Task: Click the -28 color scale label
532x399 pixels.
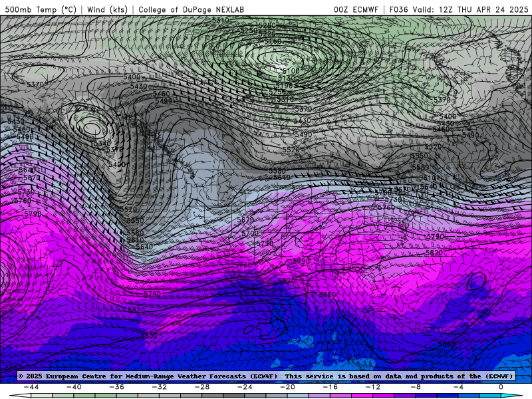Action: [x=202, y=387]
